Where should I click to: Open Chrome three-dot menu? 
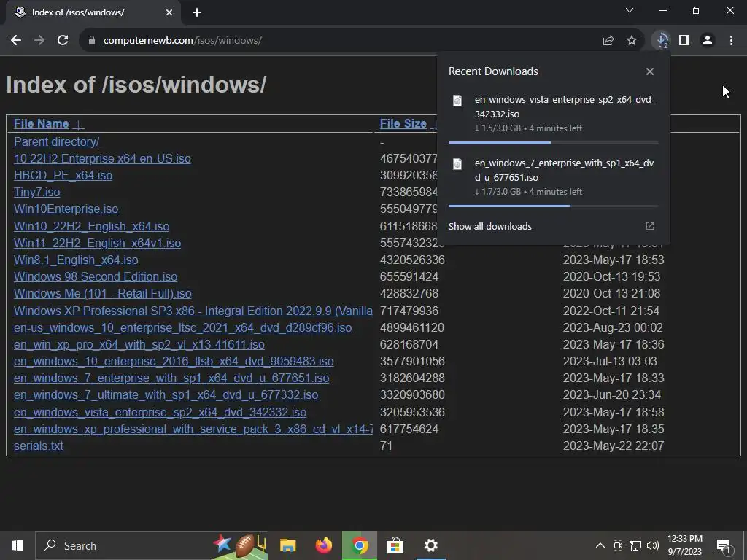[x=731, y=41]
